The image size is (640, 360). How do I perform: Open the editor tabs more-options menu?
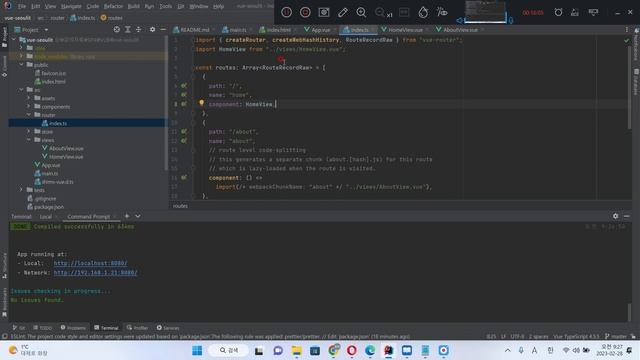[x=627, y=29]
